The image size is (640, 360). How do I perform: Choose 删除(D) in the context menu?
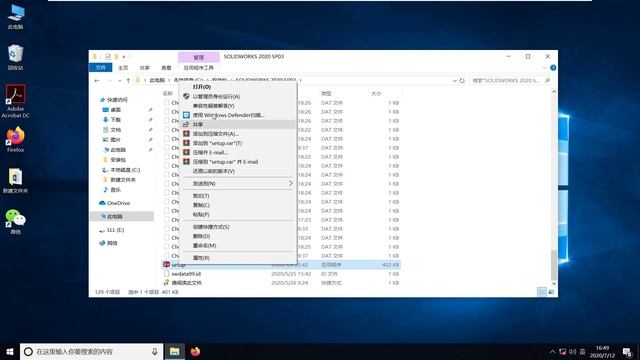[201, 236]
